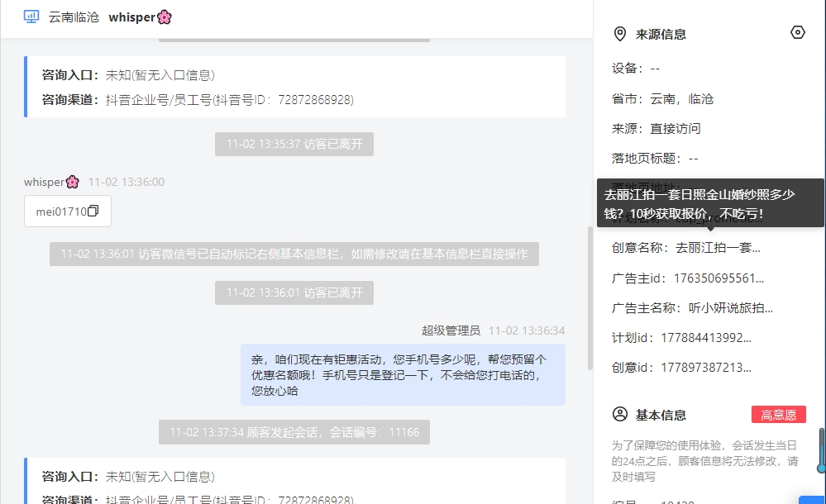Select the 云南临沧 location text in header
Image resolution: width=826 pixels, height=504 pixels.
pyautogui.click(x=74, y=17)
